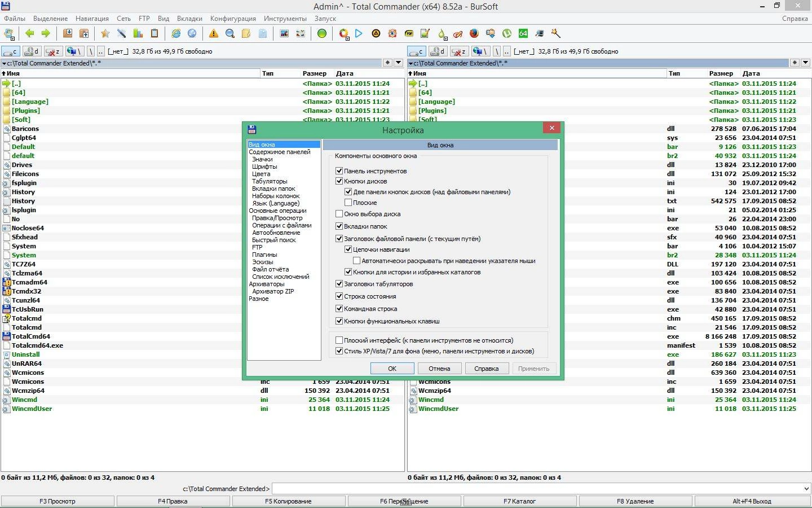Click the 'Отмена' button
This screenshot has height=508, width=812.
pos(439,369)
